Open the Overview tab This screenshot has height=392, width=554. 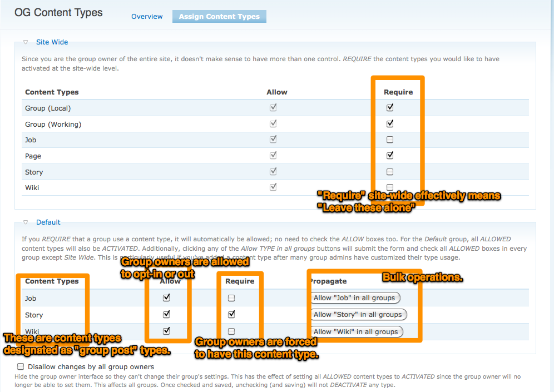(x=147, y=16)
